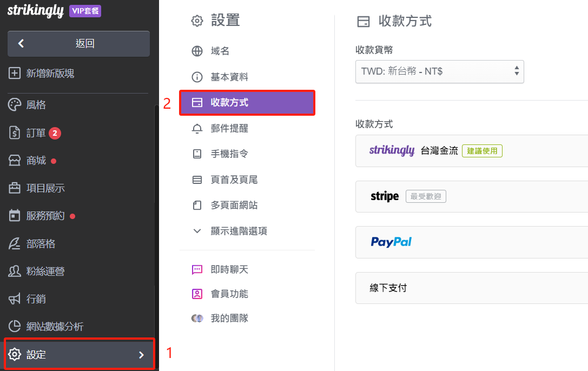The image size is (588, 371).
Task: Click the 網站數據分析 pie chart icon
Action: pos(15,326)
